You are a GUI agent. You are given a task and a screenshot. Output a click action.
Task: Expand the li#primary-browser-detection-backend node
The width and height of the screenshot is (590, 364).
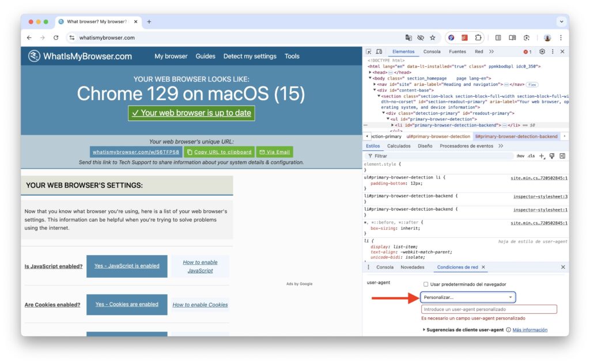pyautogui.click(x=392, y=125)
